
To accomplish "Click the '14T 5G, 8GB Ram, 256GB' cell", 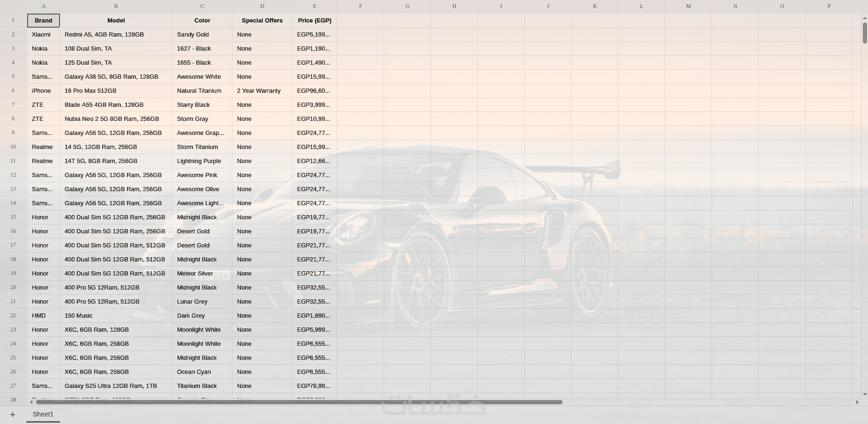I will (116, 161).
